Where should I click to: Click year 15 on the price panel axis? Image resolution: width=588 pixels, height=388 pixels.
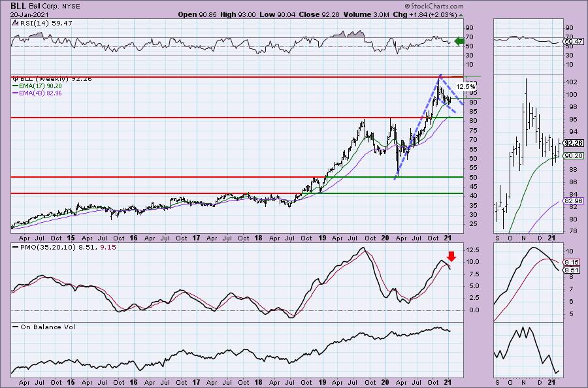[71, 238]
